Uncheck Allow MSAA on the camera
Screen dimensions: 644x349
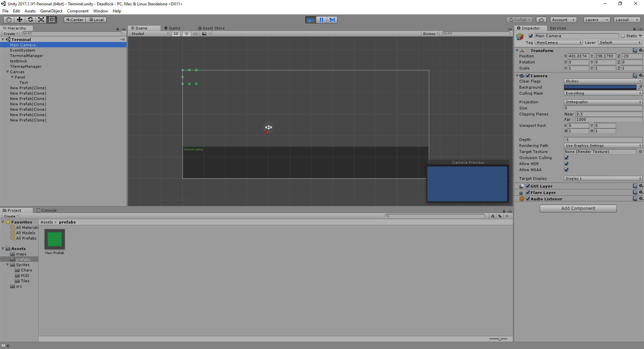566,170
